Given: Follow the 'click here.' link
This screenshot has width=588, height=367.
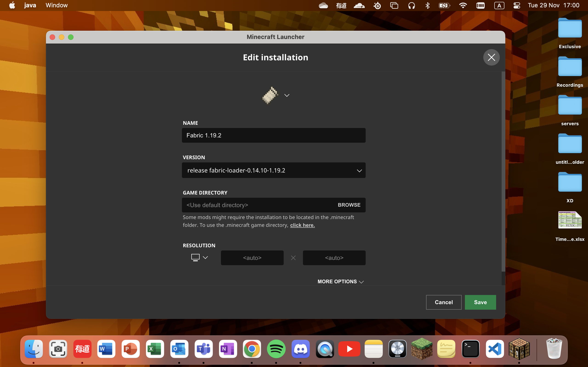Looking at the screenshot, I should coord(302,225).
